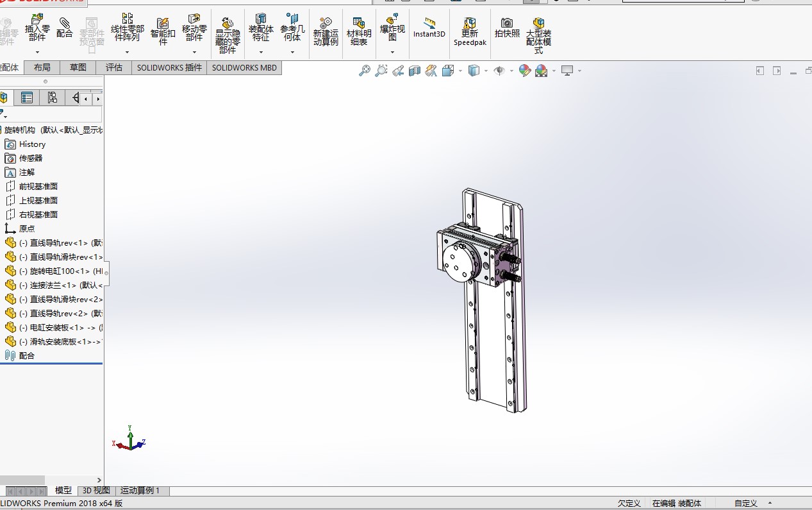Click the 插入零部件 (Insert Components) tool

pos(37,28)
